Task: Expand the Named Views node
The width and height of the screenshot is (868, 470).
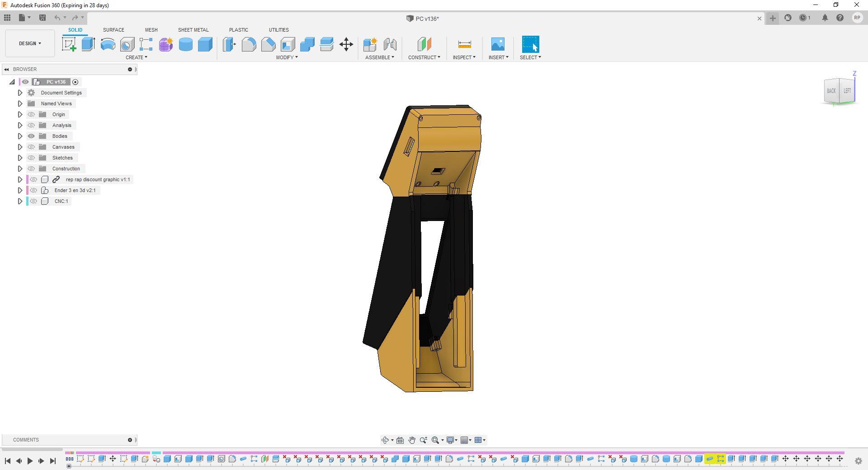Action: 20,103
